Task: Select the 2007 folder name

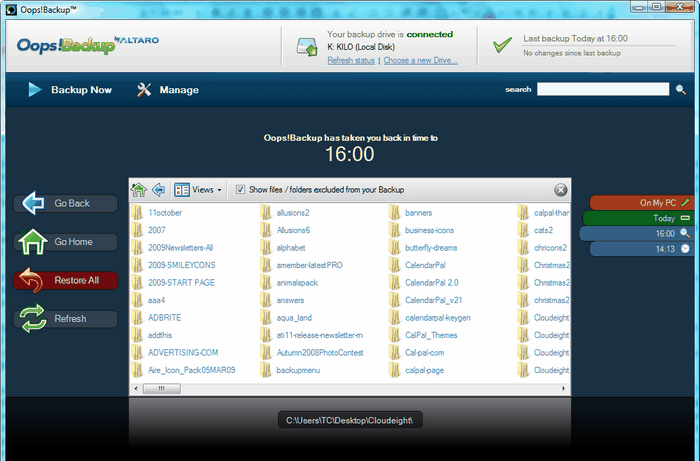Action: tap(157, 230)
